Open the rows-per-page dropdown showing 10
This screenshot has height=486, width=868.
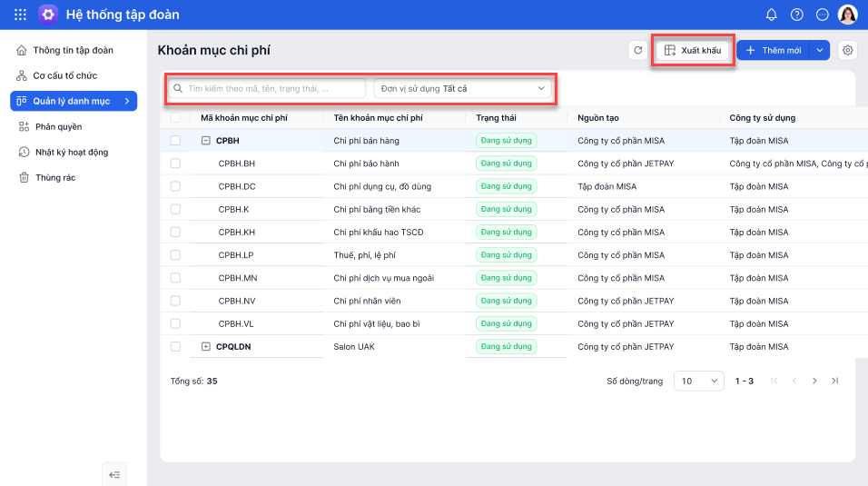click(x=698, y=381)
